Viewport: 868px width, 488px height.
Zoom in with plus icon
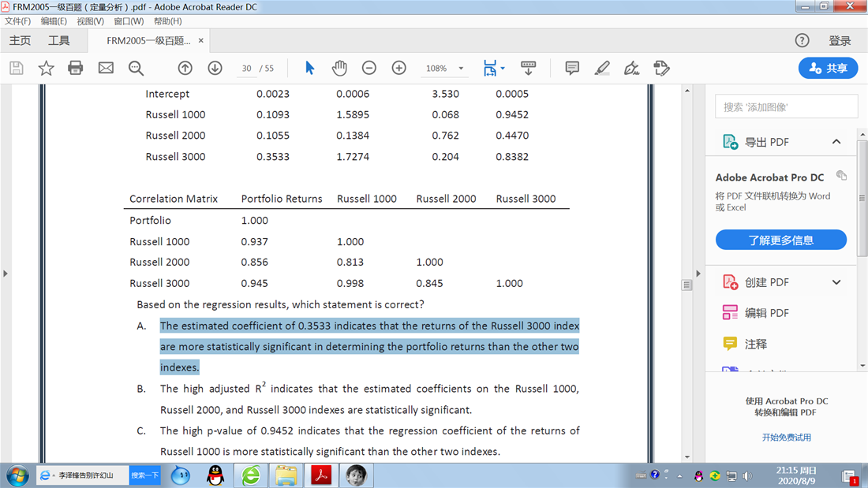pos(399,68)
